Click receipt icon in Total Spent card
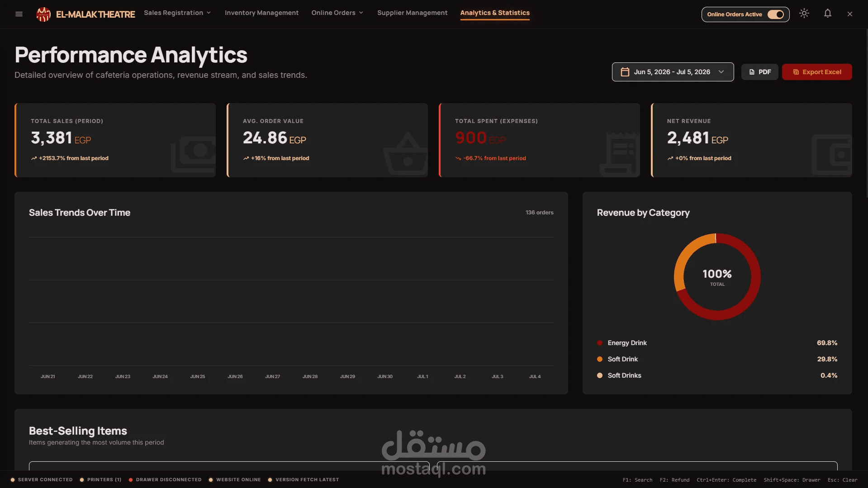Viewport: 868px width, 488px height. point(620,154)
